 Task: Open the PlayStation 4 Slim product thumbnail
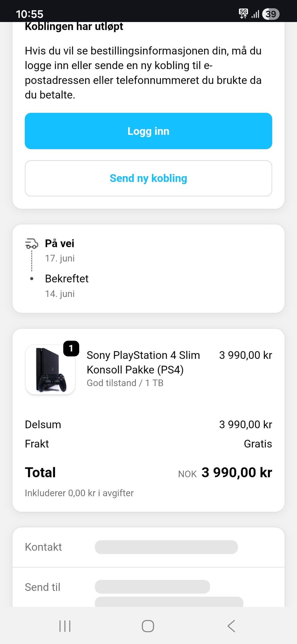tap(50, 369)
